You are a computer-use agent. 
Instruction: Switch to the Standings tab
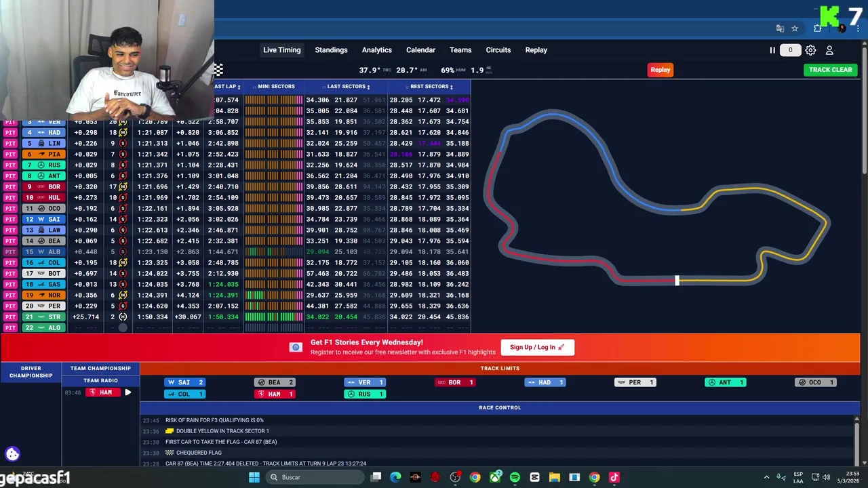click(331, 50)
